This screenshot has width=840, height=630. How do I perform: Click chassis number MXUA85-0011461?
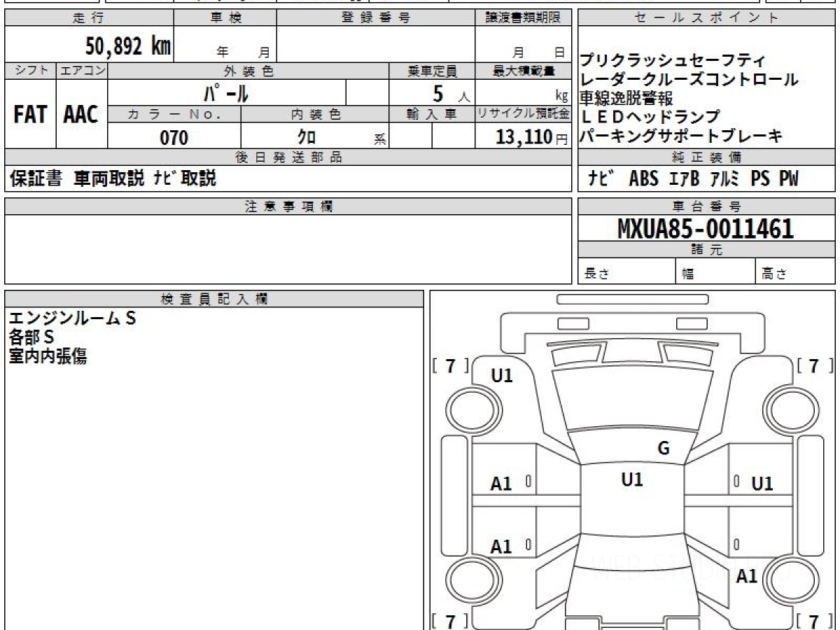tap(706, 228)
